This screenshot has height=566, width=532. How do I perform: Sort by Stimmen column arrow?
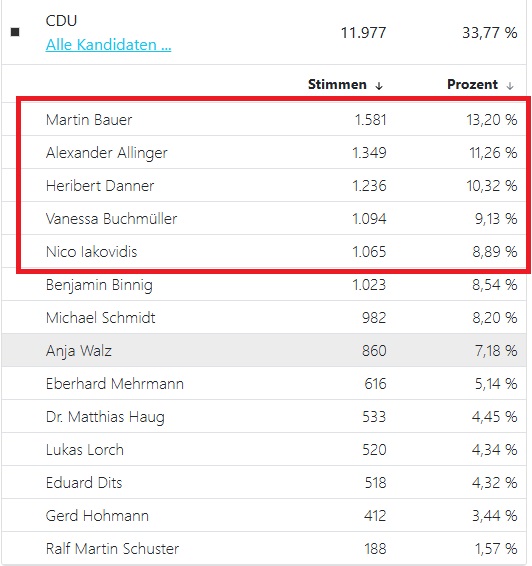(379, 86)
